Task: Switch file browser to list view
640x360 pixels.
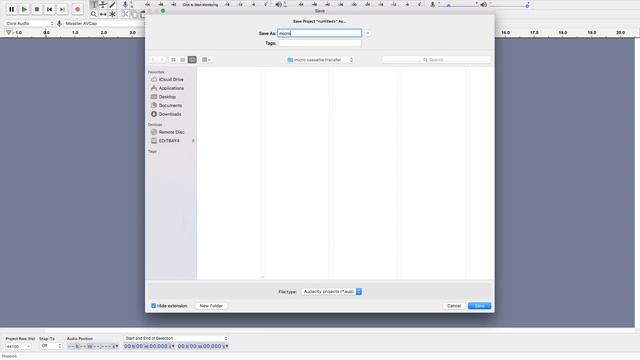Action: coord(182,60)
